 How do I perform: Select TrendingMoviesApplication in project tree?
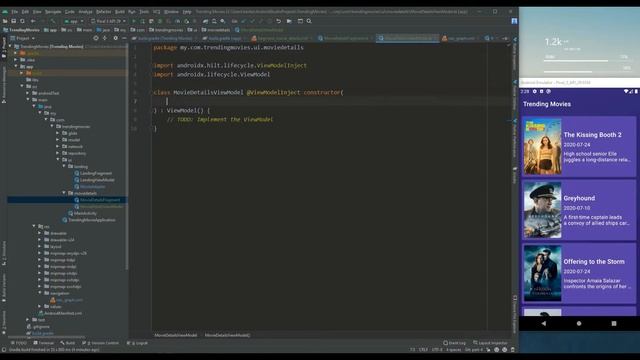(89, 220)
